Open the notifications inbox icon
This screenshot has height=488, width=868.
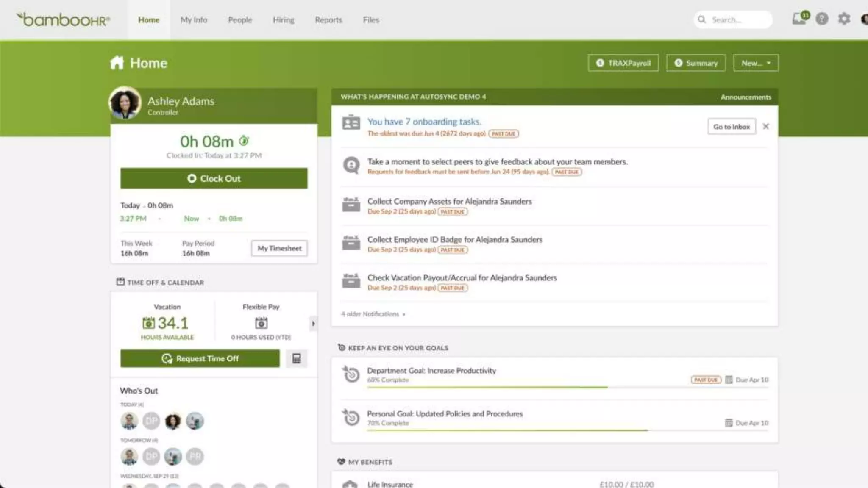coord(799,19)
